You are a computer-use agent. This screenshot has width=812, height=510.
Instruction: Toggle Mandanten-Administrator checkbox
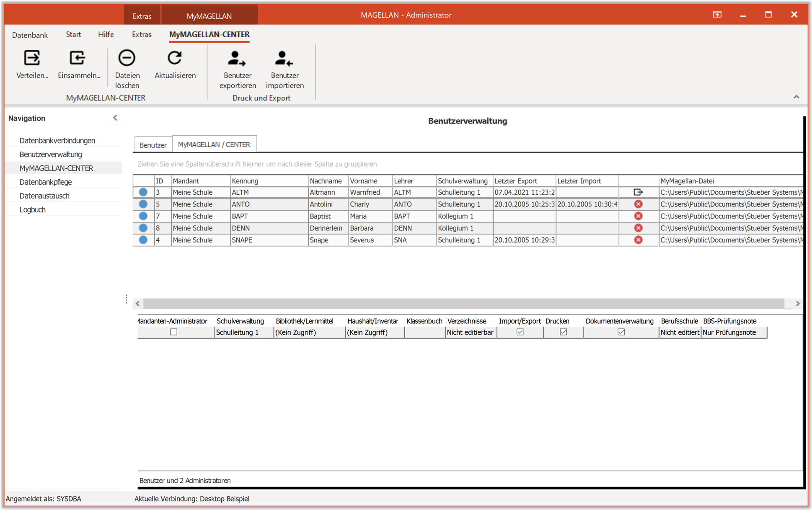(173, 332)
